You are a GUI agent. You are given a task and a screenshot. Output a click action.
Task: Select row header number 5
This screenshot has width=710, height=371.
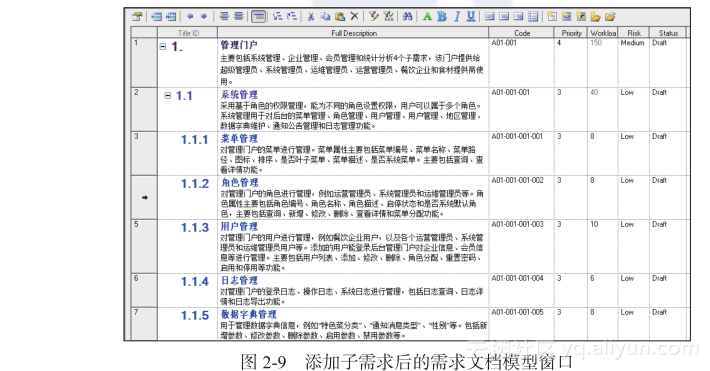[144, 246]
